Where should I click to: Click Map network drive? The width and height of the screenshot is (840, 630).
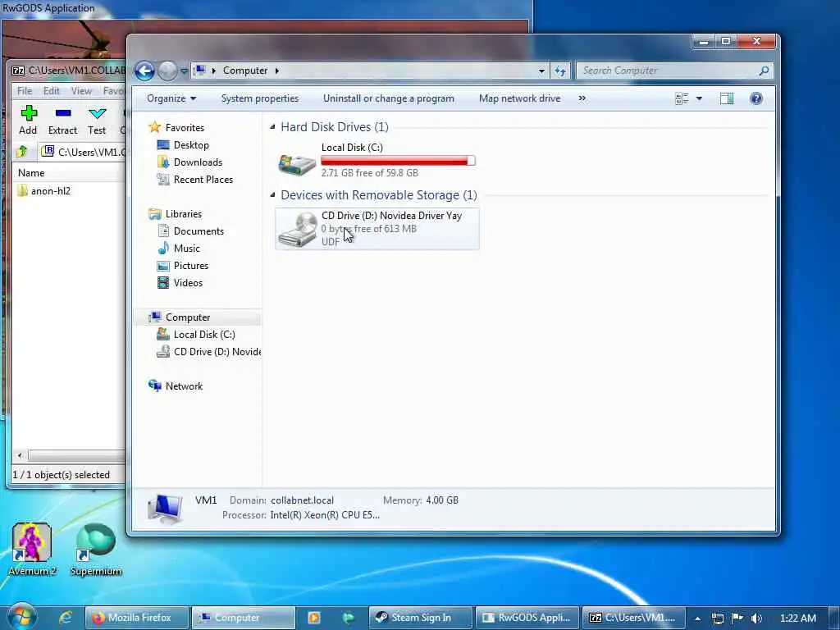(519, 98)
